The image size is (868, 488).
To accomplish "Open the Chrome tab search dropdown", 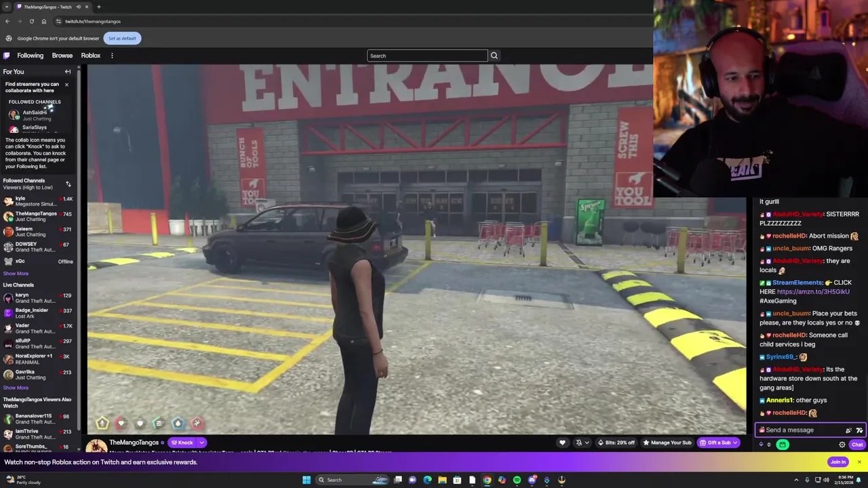I will point(6,7).
